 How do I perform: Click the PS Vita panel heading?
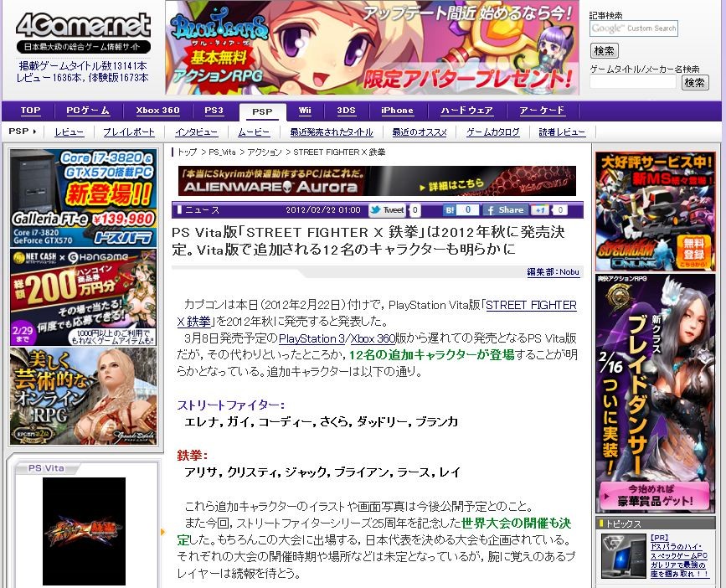pos(46,468)
